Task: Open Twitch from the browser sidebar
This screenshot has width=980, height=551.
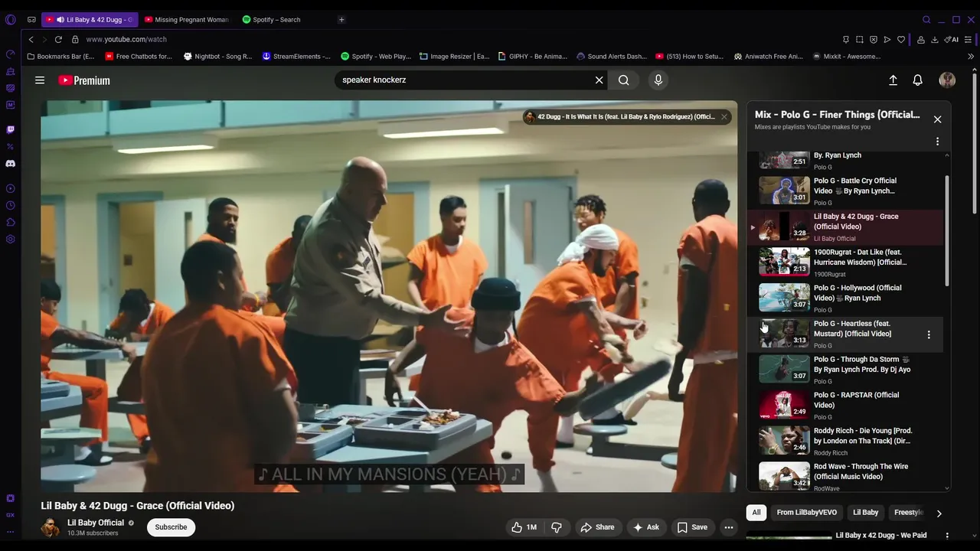Action: pos(10,130)
